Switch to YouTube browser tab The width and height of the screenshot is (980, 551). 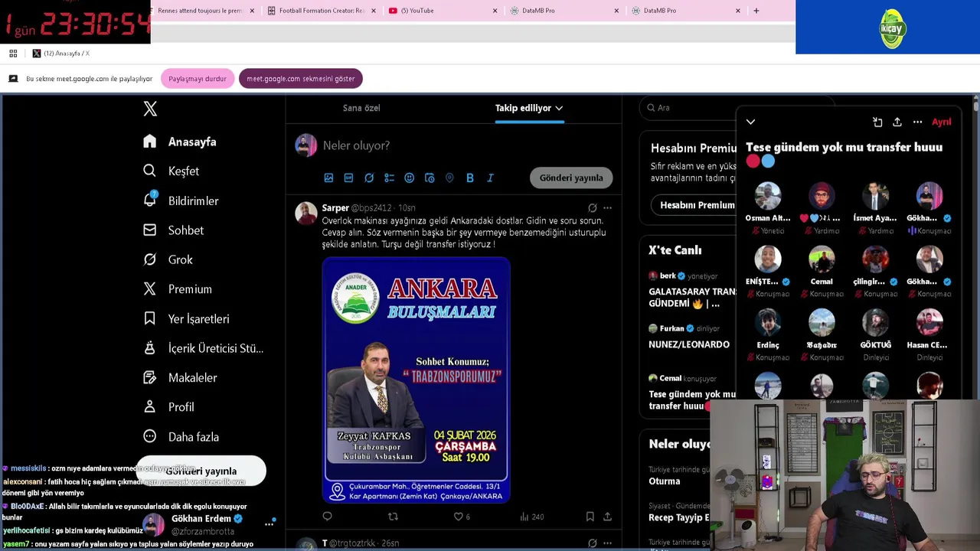pyautogui.click(x=442, y=11)
